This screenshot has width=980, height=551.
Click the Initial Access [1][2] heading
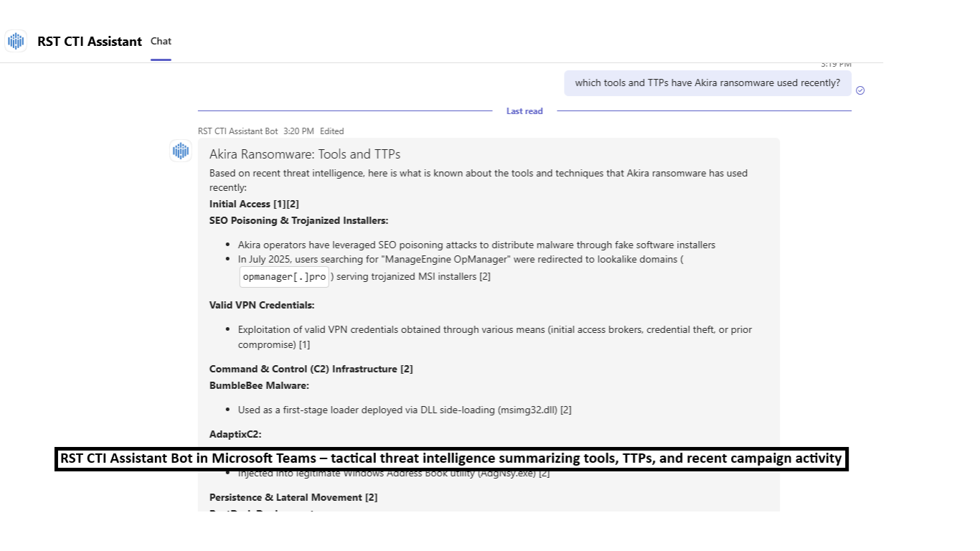coord(254,204)
